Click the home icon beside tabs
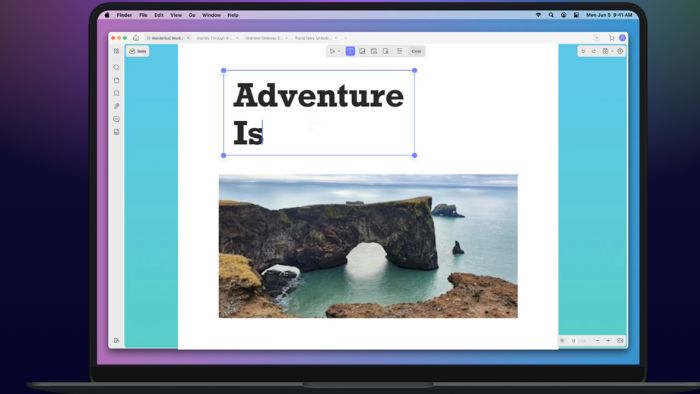 136,38
